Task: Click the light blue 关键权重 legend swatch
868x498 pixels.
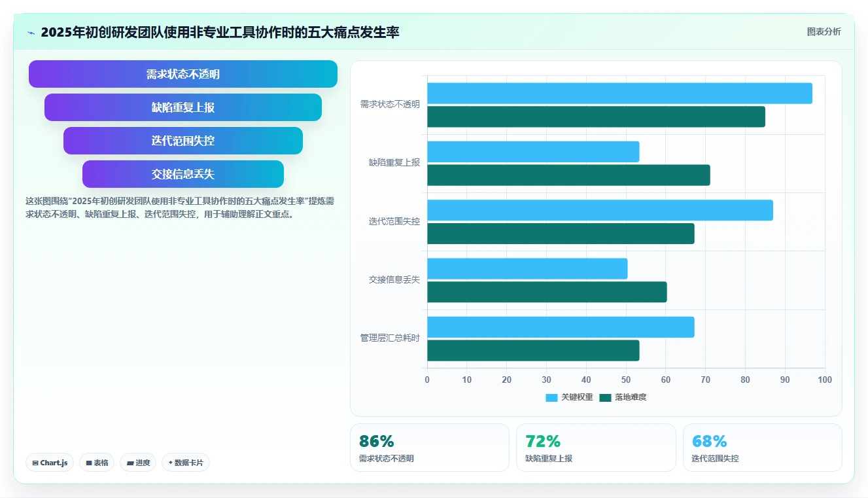Action: (x=551, y=397)
